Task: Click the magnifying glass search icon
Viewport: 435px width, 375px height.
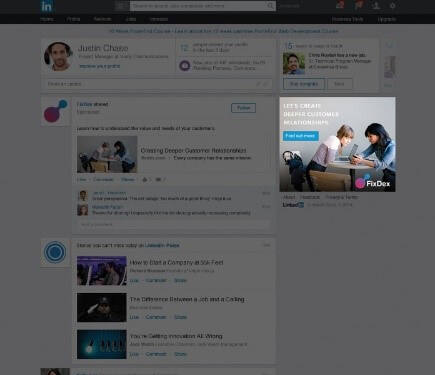Action: (x=271, y=6)
